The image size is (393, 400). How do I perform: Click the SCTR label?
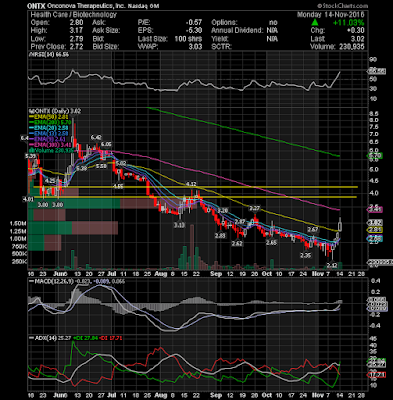[221, 47]
